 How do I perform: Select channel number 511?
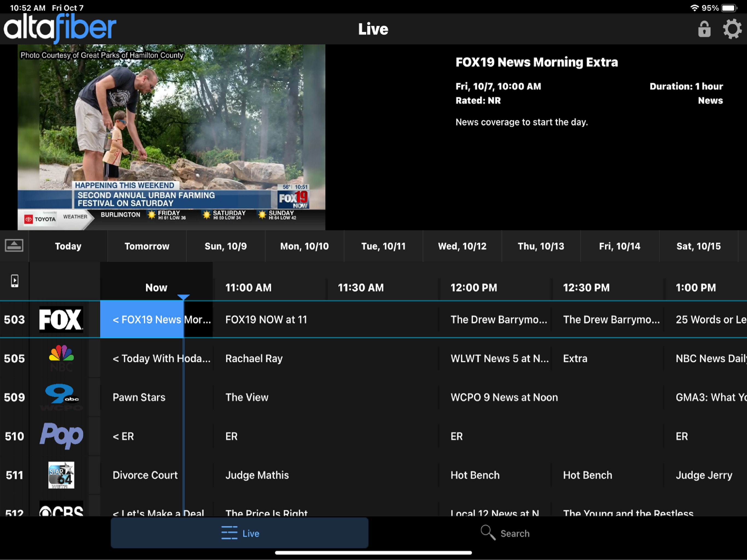14,475
